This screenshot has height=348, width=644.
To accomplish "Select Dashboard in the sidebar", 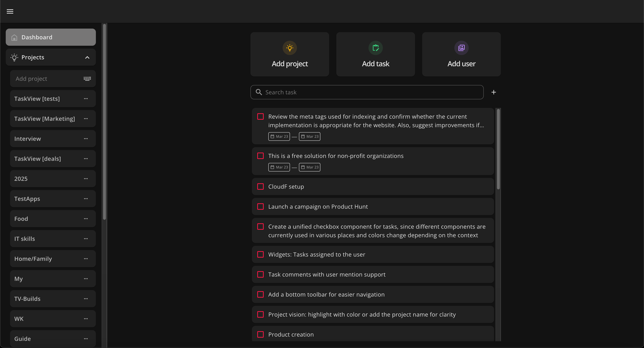I will point(51,37).
